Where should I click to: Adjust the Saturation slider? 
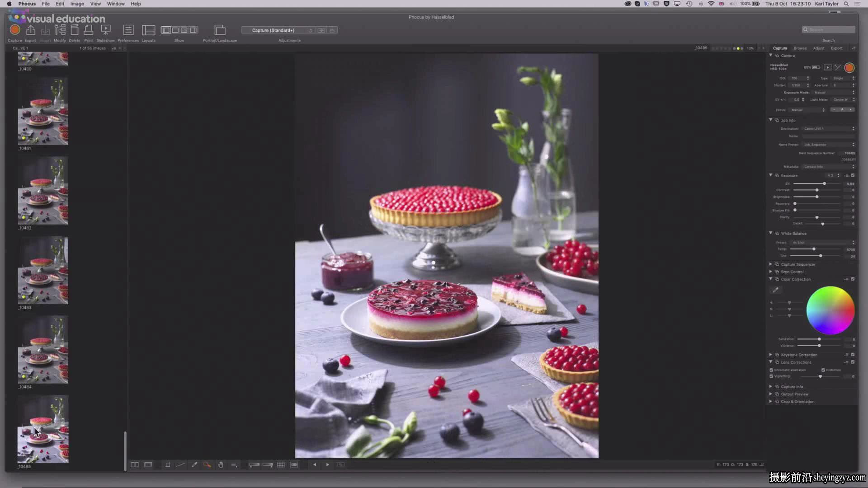pos(819,339)
